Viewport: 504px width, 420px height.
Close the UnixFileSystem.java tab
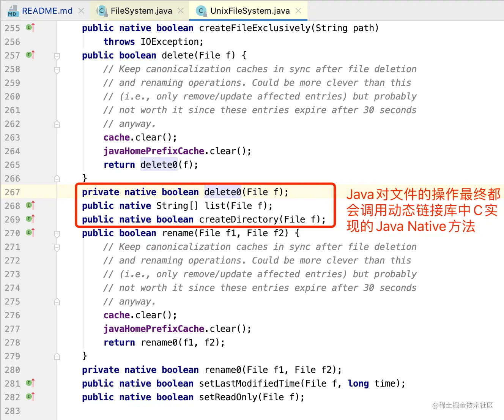point(298,11)
